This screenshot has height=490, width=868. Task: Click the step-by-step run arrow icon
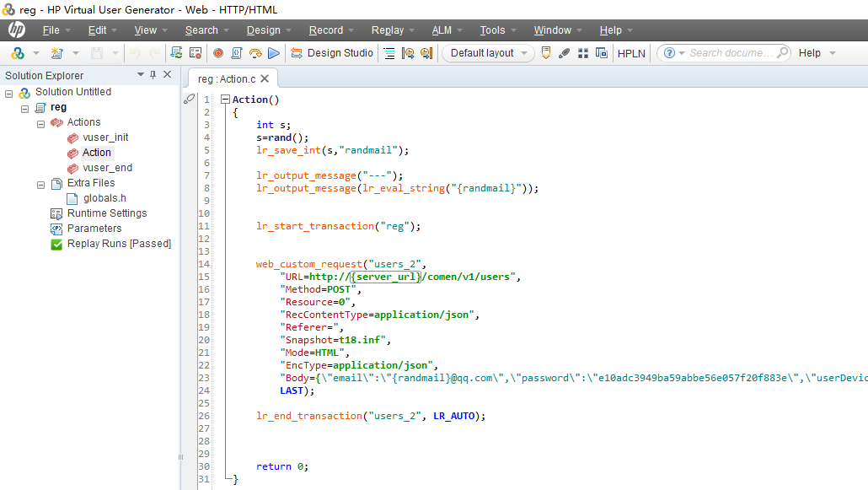tap(255, 53)
